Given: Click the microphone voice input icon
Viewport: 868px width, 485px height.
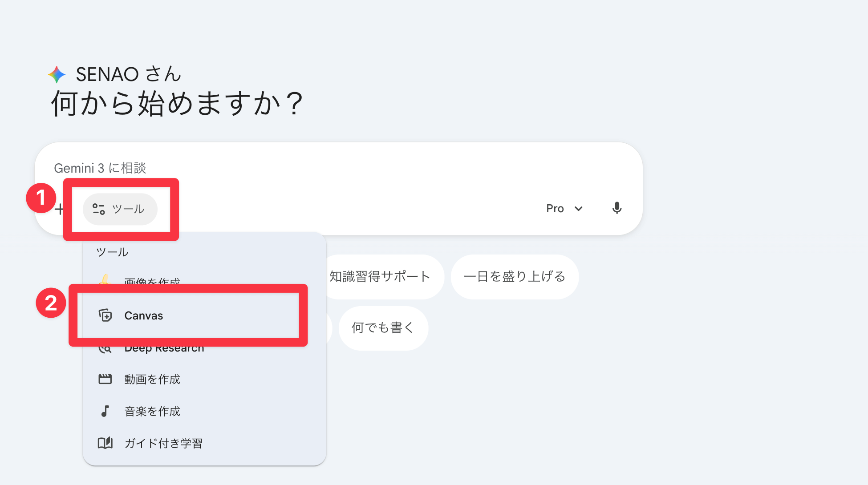Looking at the screenshot, I should (x=617, y=208).
